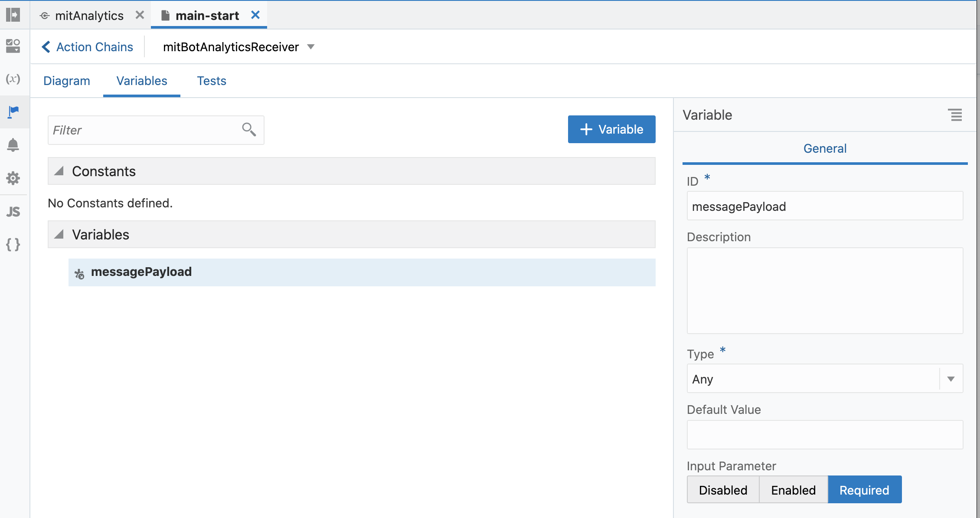This screenshot has width=980, height=518.
Task: Open the Settings gear sidebar icon
Action: [13, 178]
